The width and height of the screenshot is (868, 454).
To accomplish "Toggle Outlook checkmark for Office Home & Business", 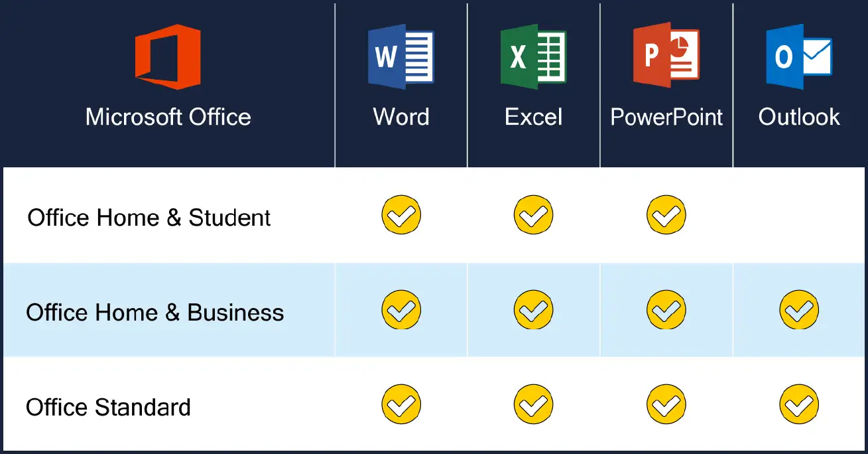I will 799,310.
